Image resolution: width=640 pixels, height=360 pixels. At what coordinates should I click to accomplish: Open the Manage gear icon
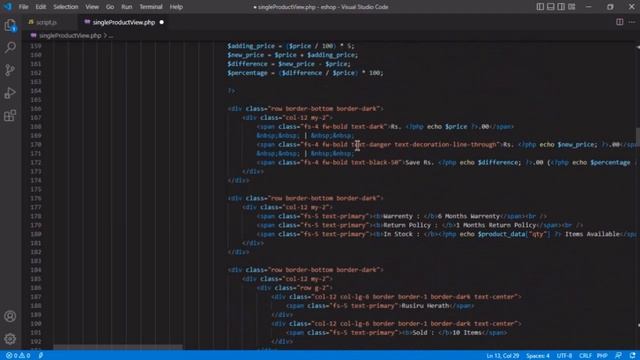tap(10, 338)
